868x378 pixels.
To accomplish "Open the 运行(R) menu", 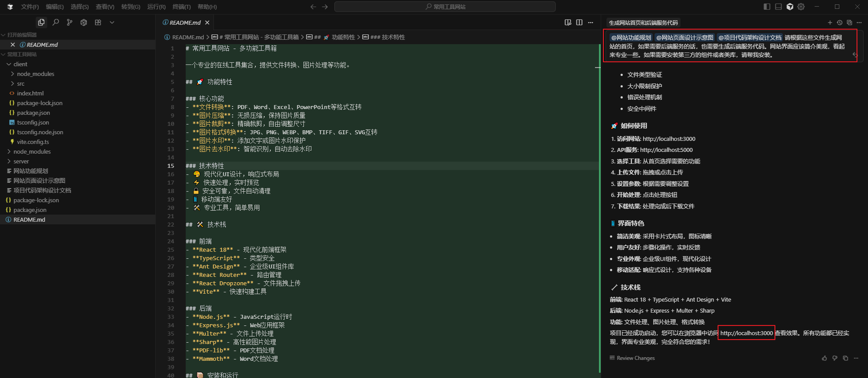I will pyautogui.click(x=157, y=7).
